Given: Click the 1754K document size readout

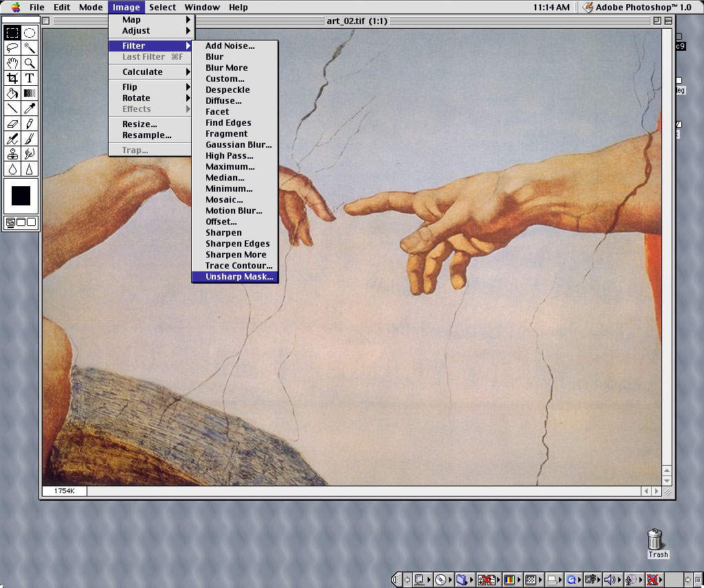Looking at the screenshot, I should (x=64, y=491).
